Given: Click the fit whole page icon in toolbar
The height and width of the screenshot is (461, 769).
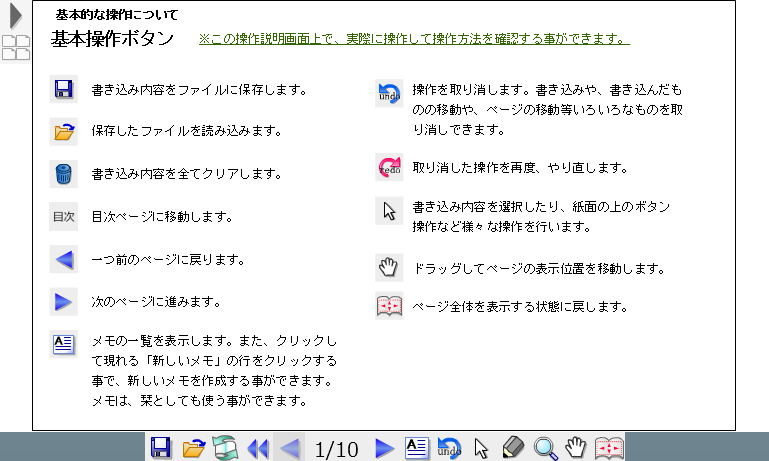Looking at the screenshot, I should coord(609,448).
